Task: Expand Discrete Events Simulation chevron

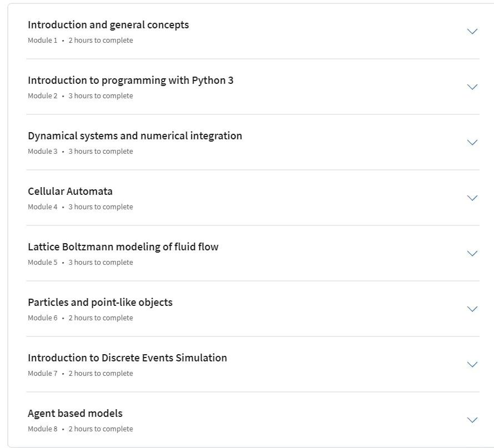Action: (x=472, y=364)
